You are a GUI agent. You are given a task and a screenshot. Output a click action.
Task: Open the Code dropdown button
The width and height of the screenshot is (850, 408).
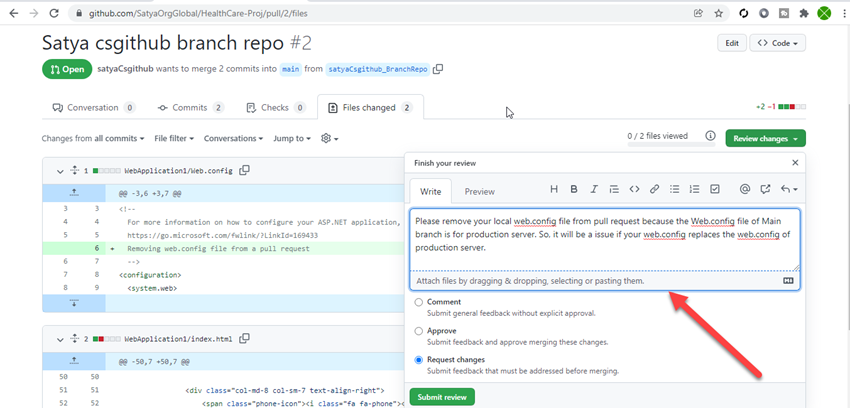tap(777, 43)
